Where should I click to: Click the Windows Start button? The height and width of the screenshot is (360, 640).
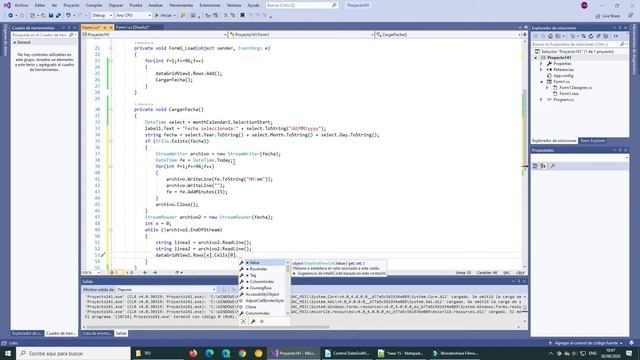(x=7, y=353)
